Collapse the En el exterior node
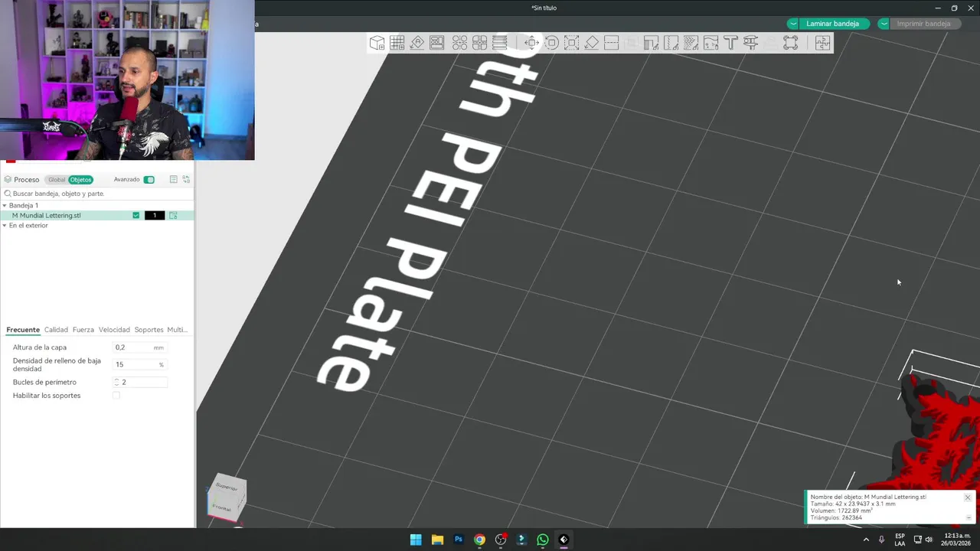Screen dimensions: 980x551 click(5, 226)
